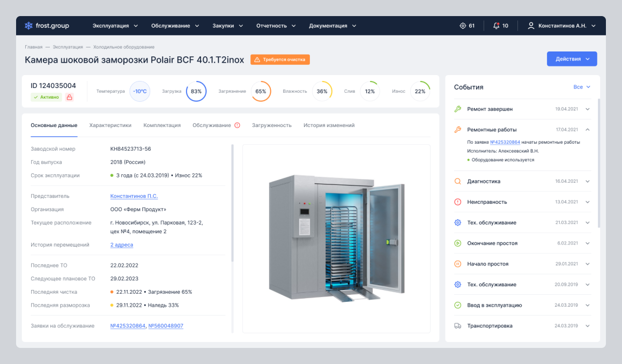Open the 2 адреса movement history link
Viewport: 622px width, 364px height.
click(x=122, y=244)
